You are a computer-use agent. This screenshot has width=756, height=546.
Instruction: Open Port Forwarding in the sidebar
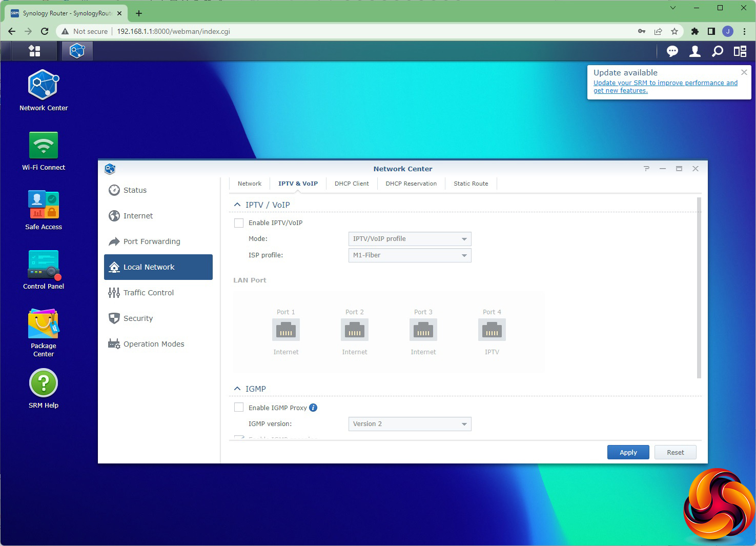tap(158, 241)
